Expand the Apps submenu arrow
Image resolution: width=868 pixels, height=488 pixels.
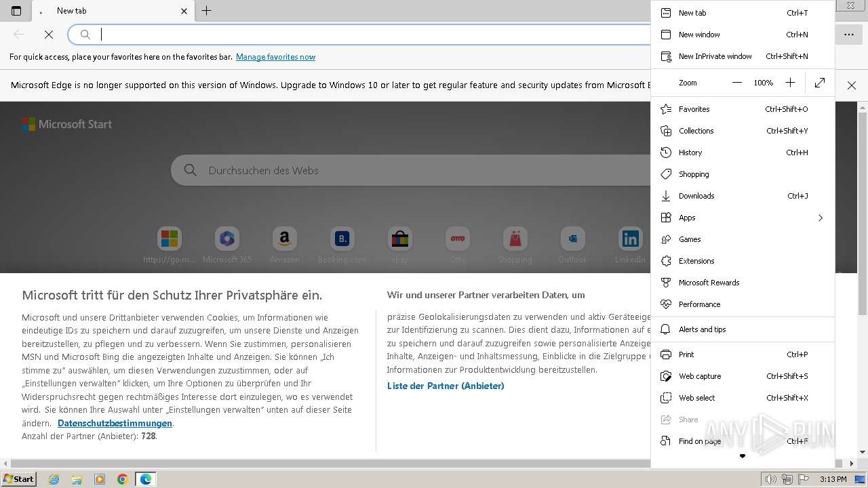(821, 218)
